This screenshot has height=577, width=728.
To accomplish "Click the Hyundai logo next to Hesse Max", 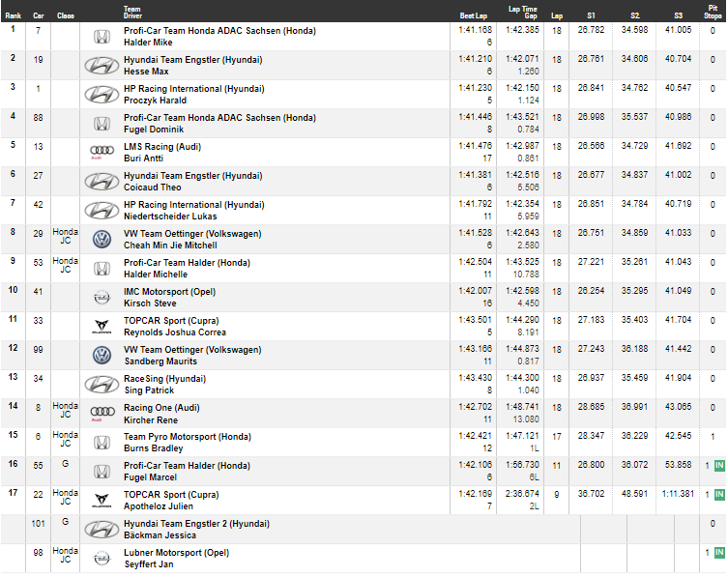I will point(102,66).
